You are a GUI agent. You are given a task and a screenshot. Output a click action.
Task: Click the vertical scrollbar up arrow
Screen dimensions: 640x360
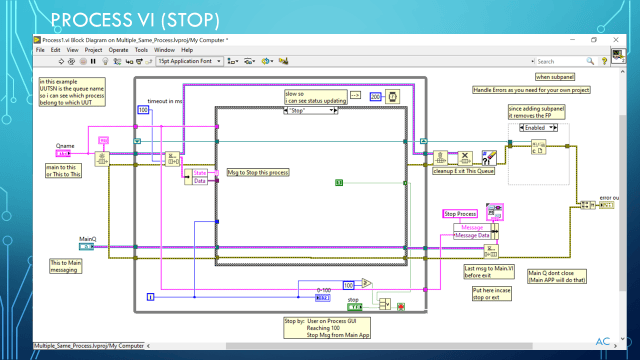point(622,72)
